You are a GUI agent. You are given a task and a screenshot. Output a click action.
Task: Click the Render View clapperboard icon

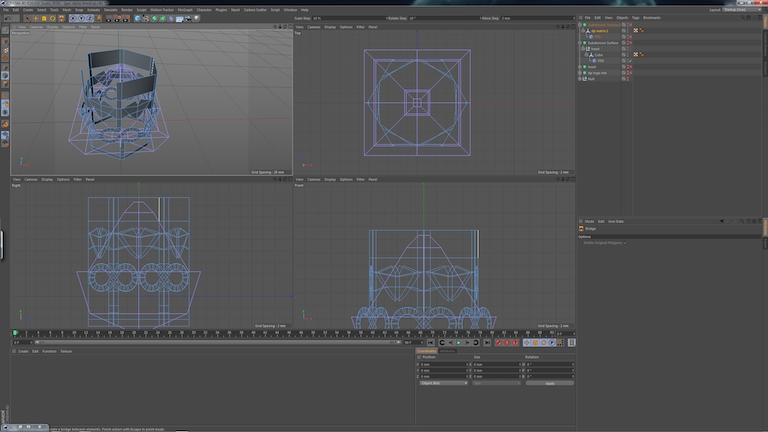pyautogui.click(x=108, y=19)
